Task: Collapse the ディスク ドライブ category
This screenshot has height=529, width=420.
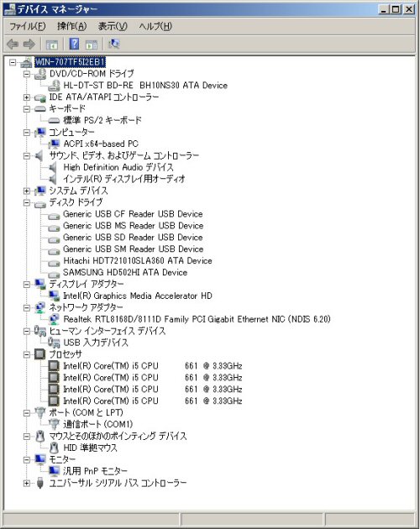Action: (27, 202)
